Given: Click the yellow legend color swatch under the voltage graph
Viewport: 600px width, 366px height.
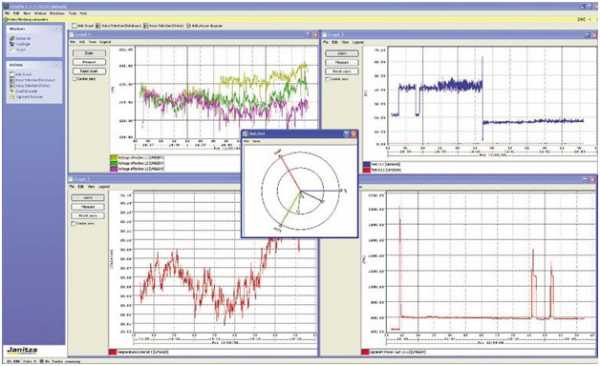Looking at the screenshot, I should [x=114, y=157].
